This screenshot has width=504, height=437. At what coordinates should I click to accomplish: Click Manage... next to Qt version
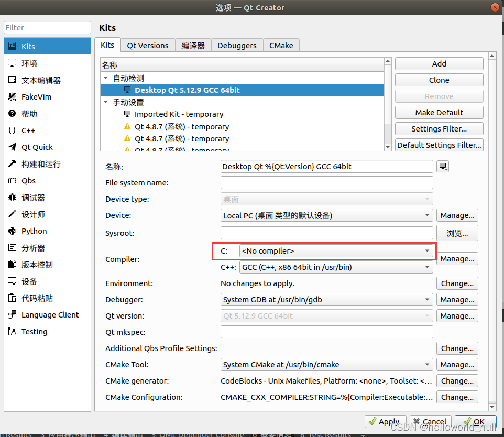tap(457, 316)
